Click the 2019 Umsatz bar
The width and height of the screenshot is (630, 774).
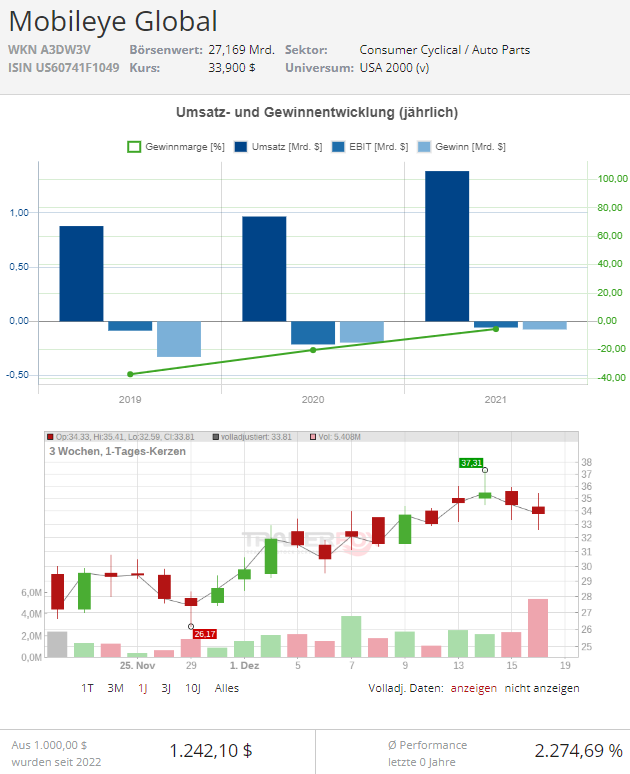81,273
